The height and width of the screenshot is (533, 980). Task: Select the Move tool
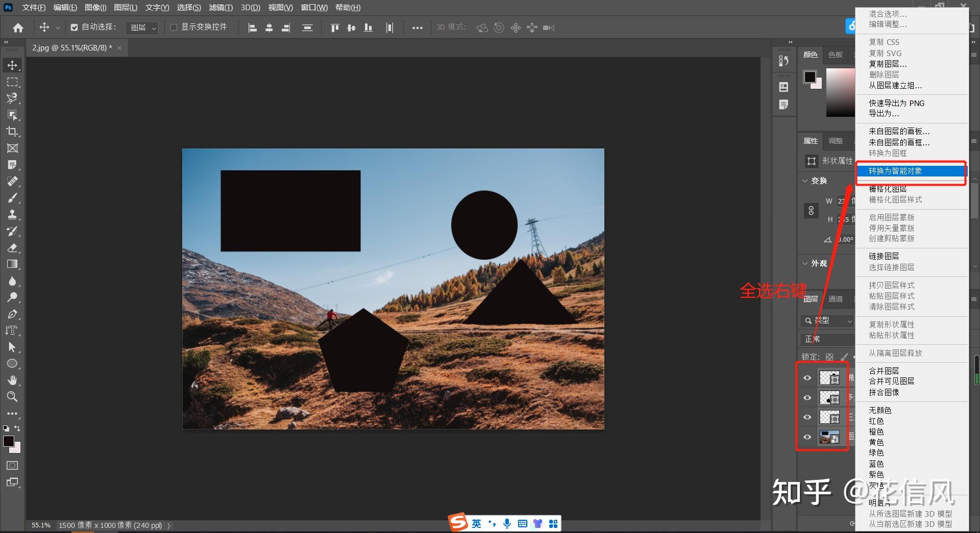(x=12, y=65)
